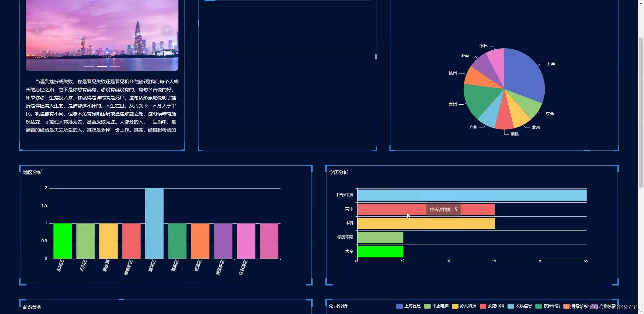Click the 峰峰矿区 red bar

(131, 241)
